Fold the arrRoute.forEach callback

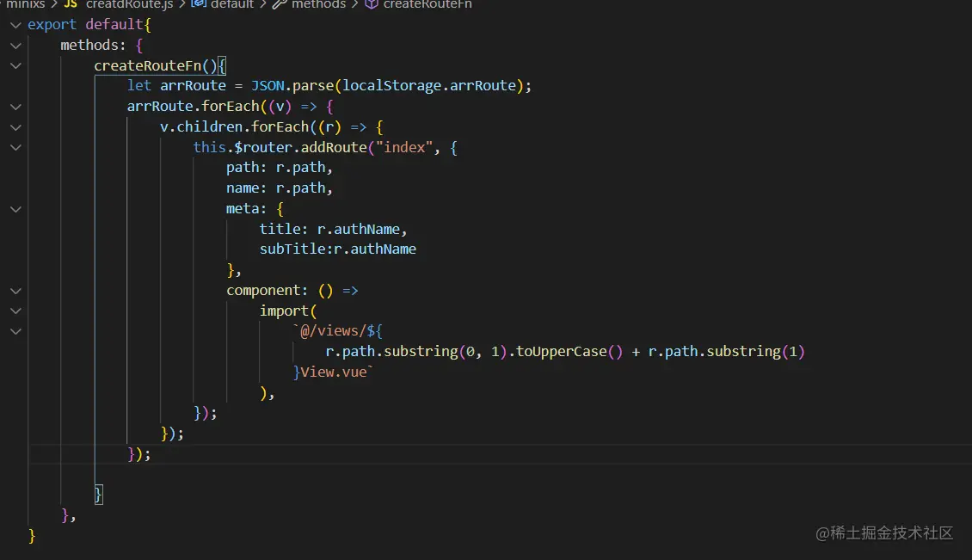pos(16,107)
